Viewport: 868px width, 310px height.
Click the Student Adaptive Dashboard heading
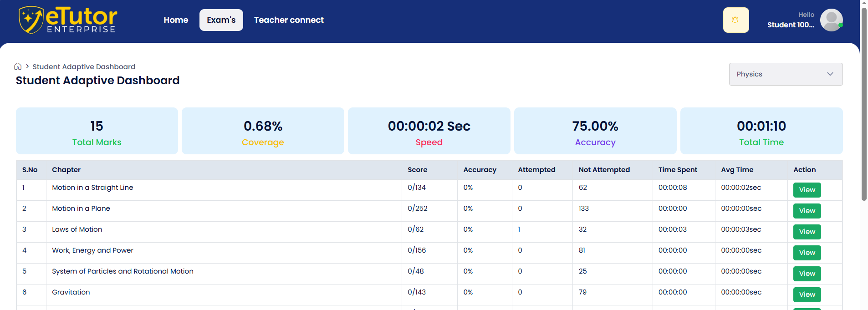pos(97,81)
